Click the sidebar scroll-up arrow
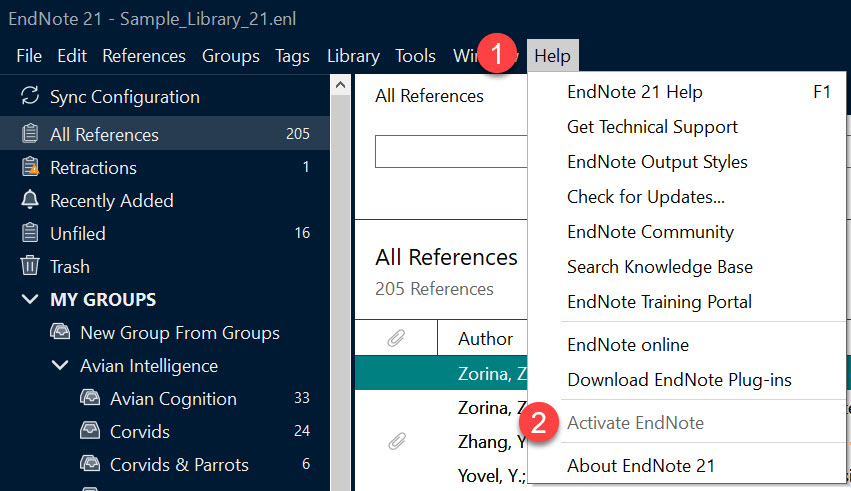The image size is (851, 491). click(340, 85)
